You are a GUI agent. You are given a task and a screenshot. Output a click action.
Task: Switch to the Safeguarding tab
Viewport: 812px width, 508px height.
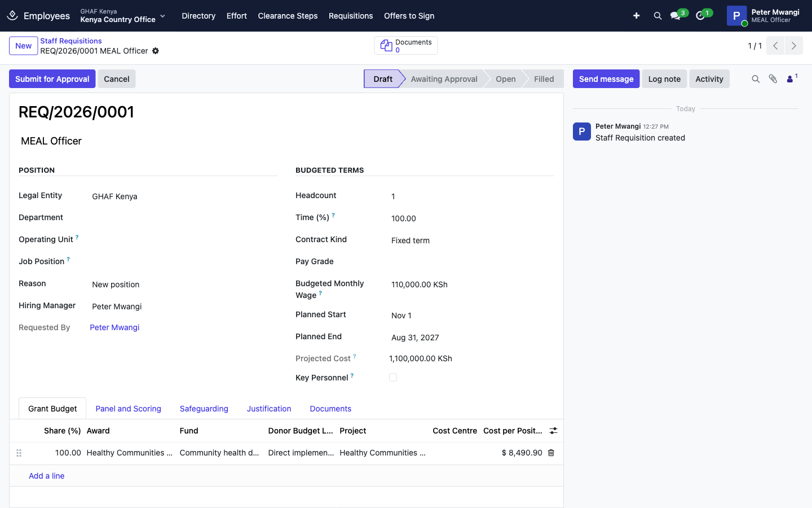204,409
